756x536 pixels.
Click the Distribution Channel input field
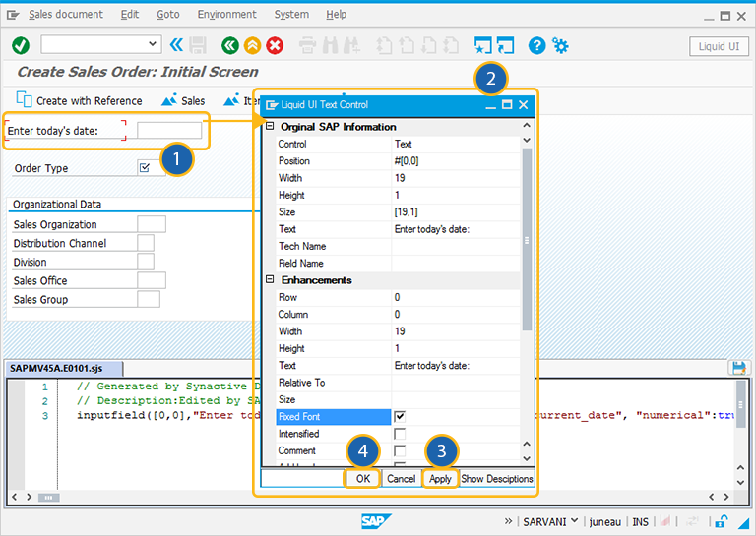[x=146, y=243]
